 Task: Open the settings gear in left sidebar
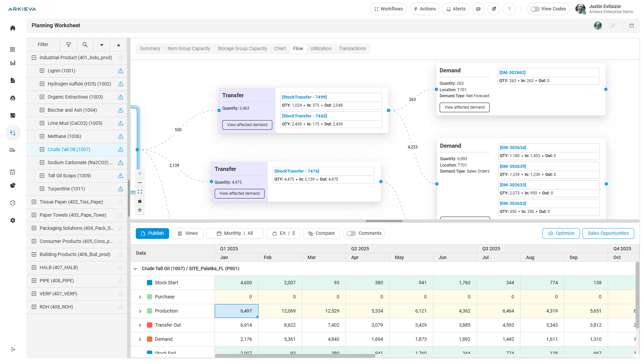tap(13, 220)
